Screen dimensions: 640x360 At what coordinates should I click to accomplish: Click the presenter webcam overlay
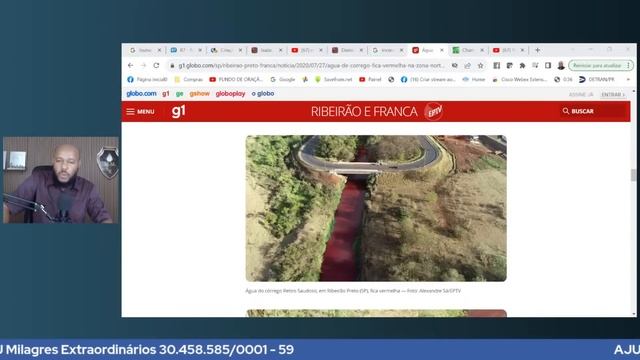click(61, 180)
